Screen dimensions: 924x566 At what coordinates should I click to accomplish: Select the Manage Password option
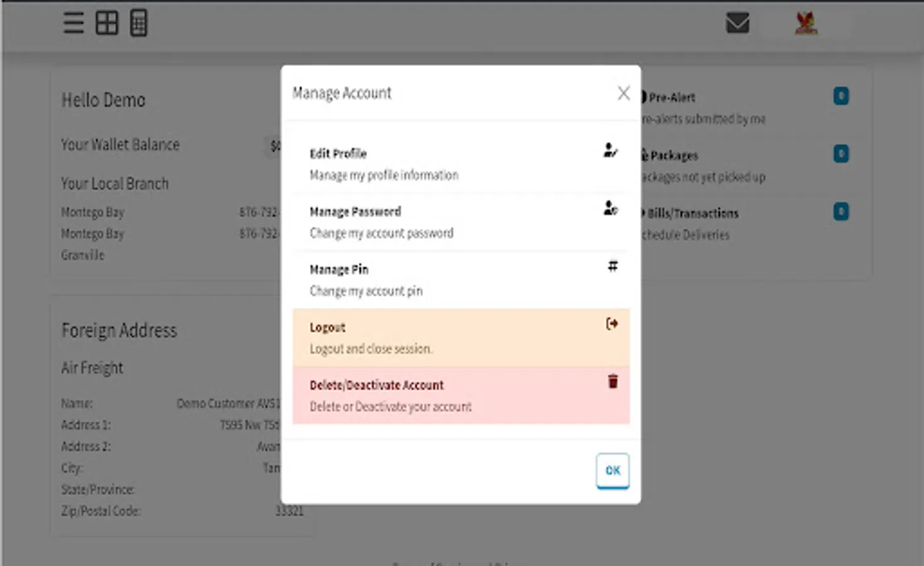coord(381,221)
